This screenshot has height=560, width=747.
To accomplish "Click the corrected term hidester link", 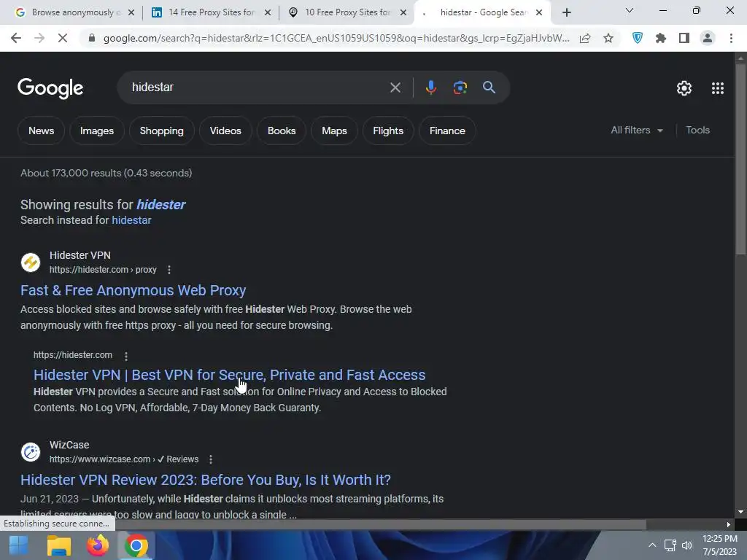I will [161, 205].
